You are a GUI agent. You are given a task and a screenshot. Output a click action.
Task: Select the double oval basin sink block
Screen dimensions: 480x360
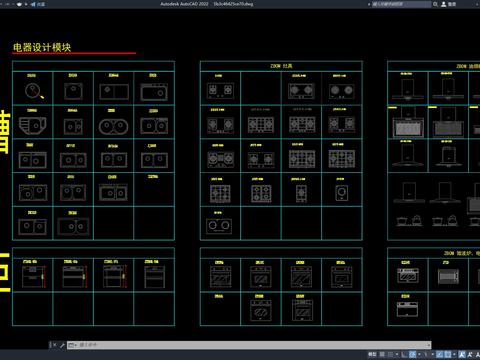pyautogui.click(x=113, y=126)
